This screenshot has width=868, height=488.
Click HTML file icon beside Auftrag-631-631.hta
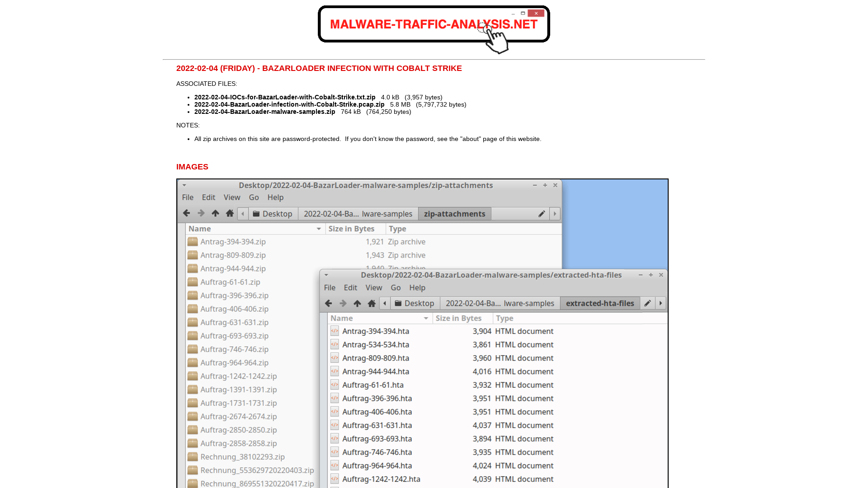335,425
